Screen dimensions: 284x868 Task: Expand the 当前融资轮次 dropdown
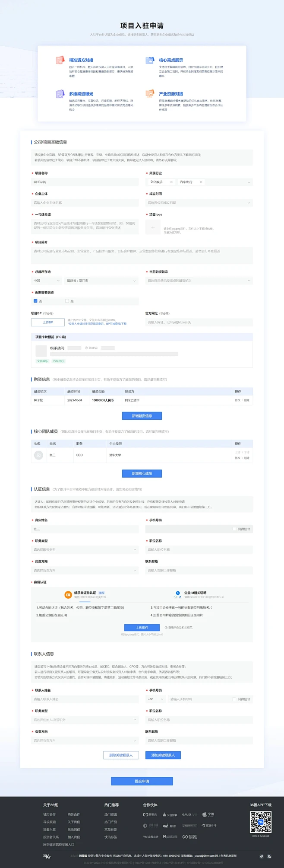click(199, 281)
